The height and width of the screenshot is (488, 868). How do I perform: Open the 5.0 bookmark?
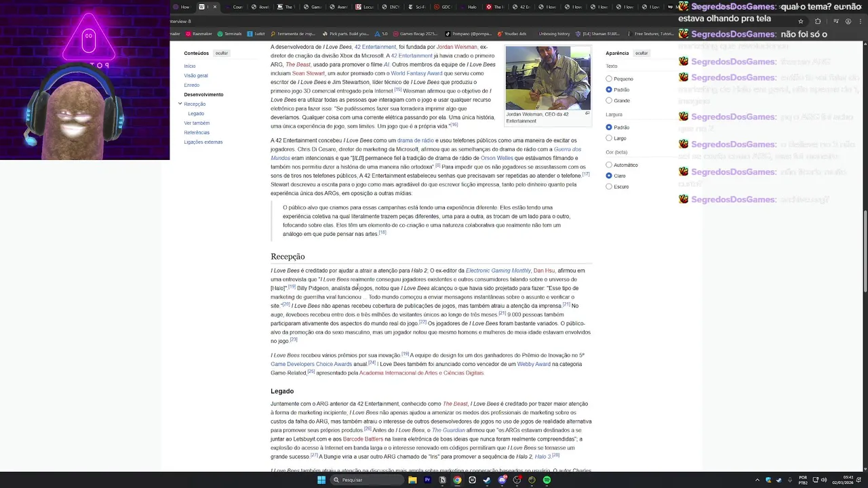coord(381,33)
